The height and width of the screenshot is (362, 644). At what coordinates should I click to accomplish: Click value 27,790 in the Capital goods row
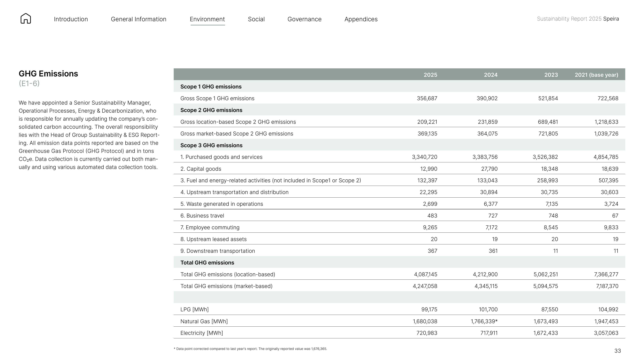coord(489,169)
